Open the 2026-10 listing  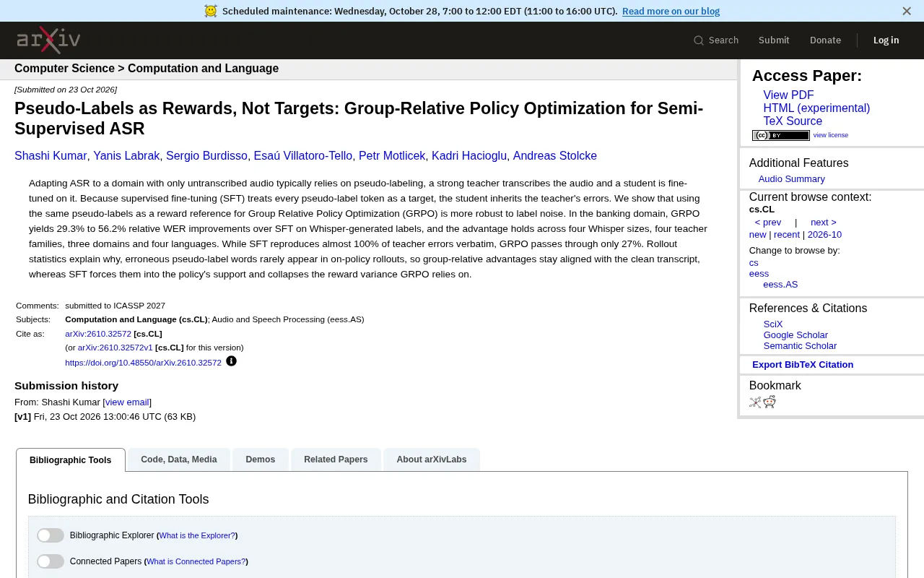(x=824, y=235)
